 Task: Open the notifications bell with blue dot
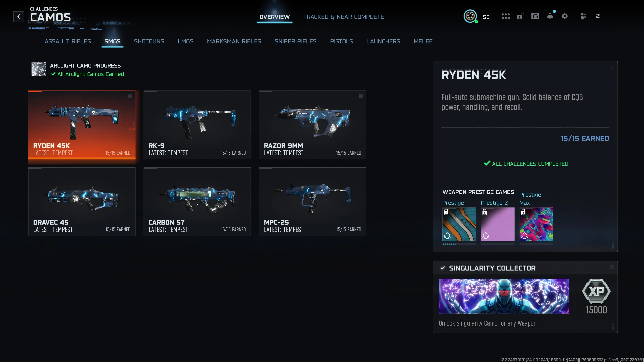click(550, 16)
